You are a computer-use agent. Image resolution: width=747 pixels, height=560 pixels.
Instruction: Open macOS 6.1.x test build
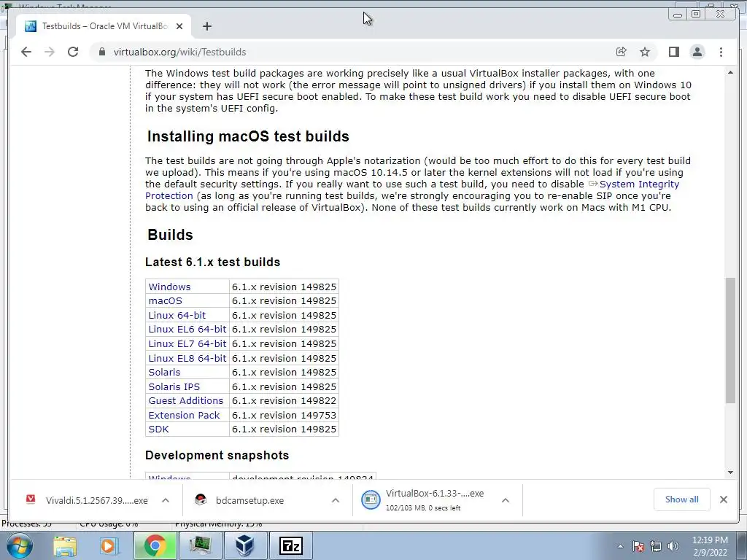[x=166, y=301]
